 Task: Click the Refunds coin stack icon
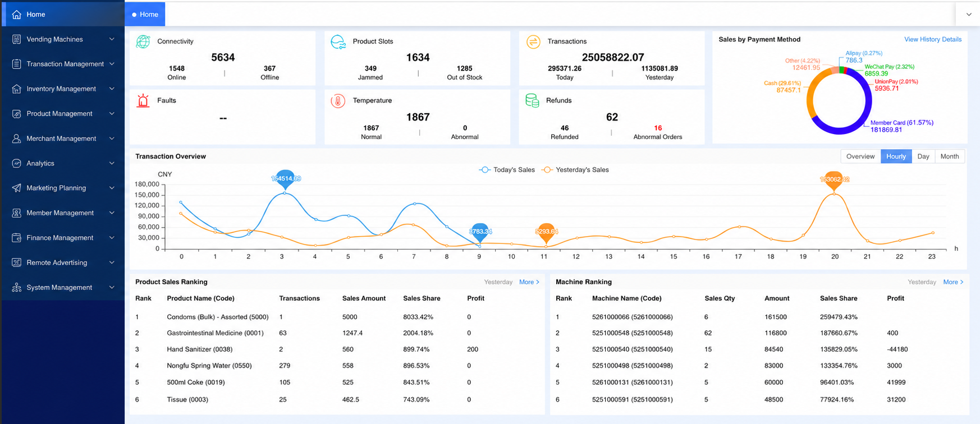[532, 100]
